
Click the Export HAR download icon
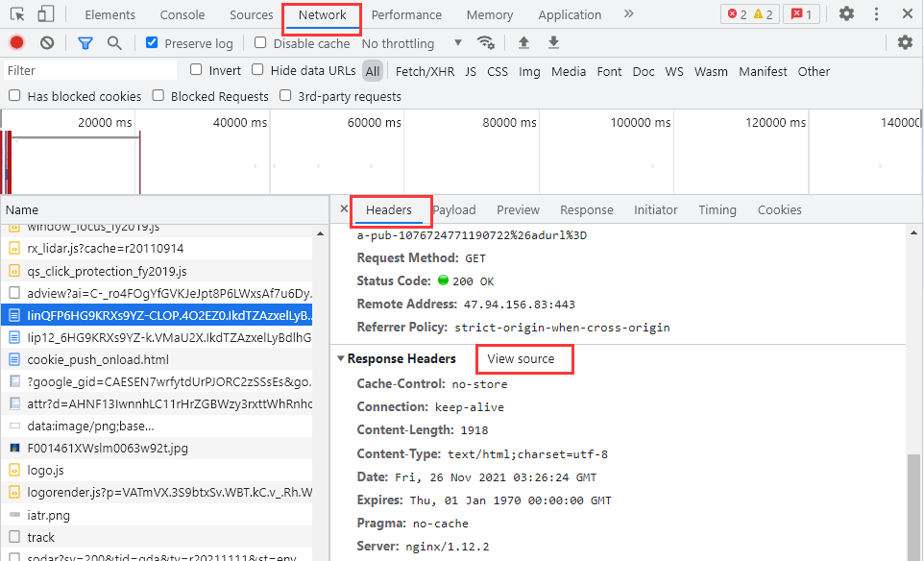coord(553,43)
